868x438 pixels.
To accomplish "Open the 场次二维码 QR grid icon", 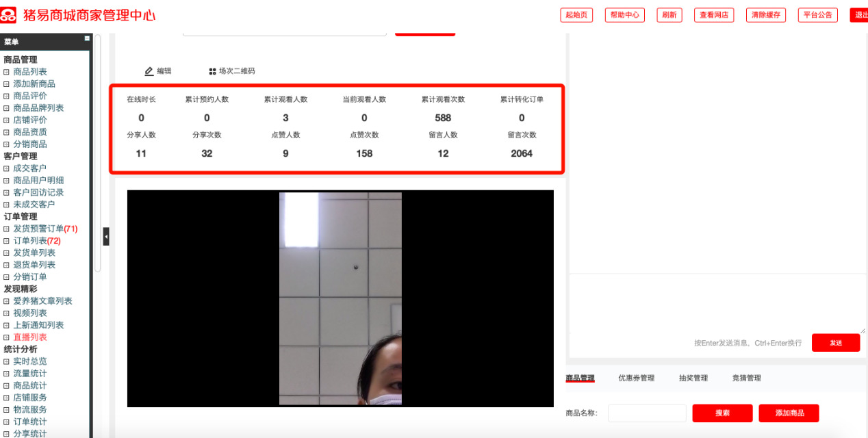I will click(x=212, y=71).
